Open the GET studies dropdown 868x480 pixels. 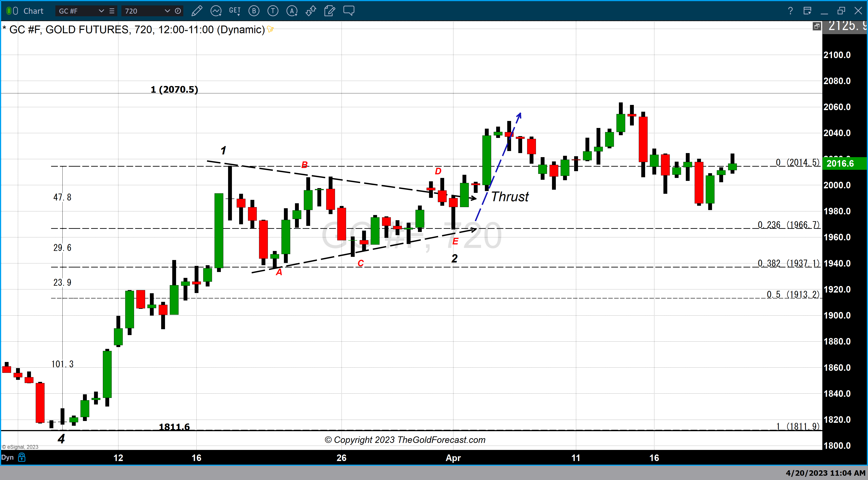(235, 11)
